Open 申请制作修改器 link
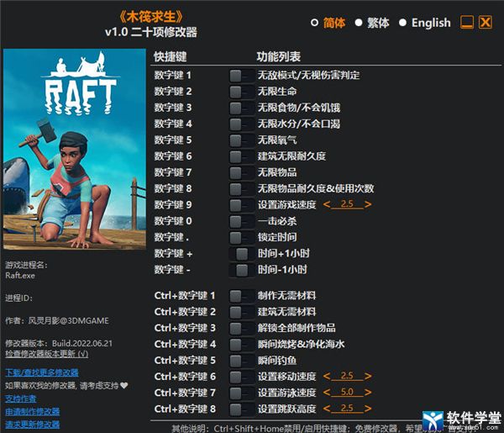The width and height of the screenshot is (504, 433). pyautogui.click(x=33, y=412)
